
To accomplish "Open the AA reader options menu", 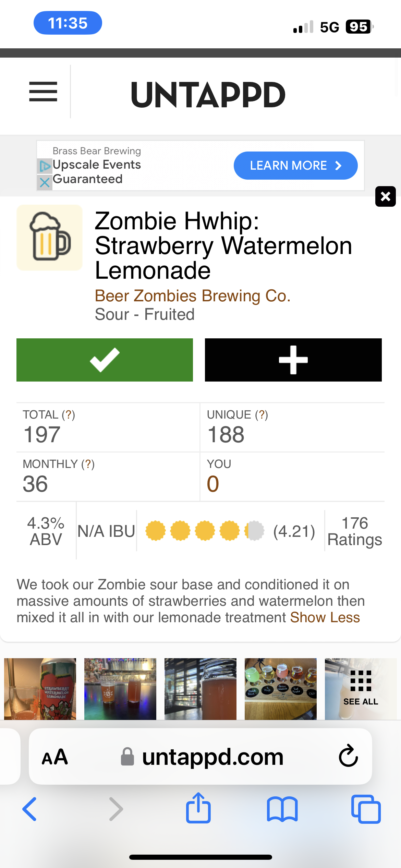I will (x=55, y=757).
